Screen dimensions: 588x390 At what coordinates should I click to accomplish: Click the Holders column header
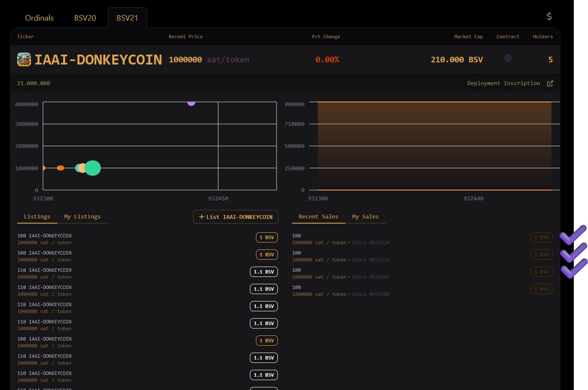click(543, 37)
